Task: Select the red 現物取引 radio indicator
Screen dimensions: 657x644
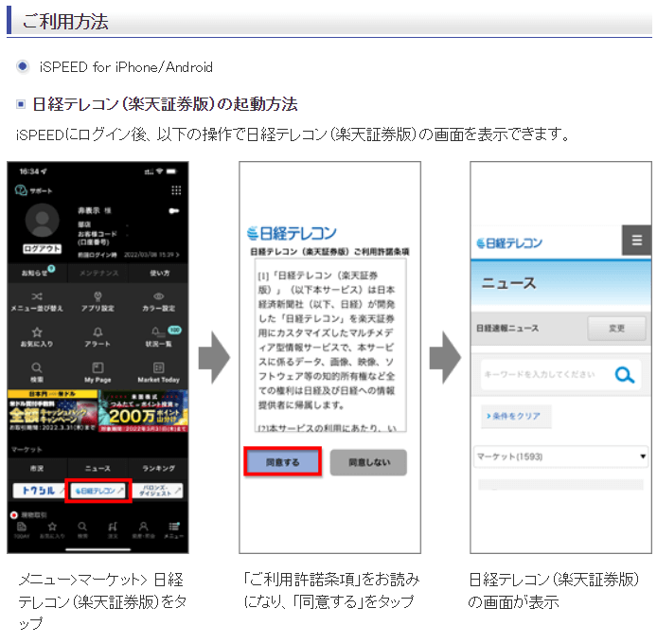Action: point(14,514)
